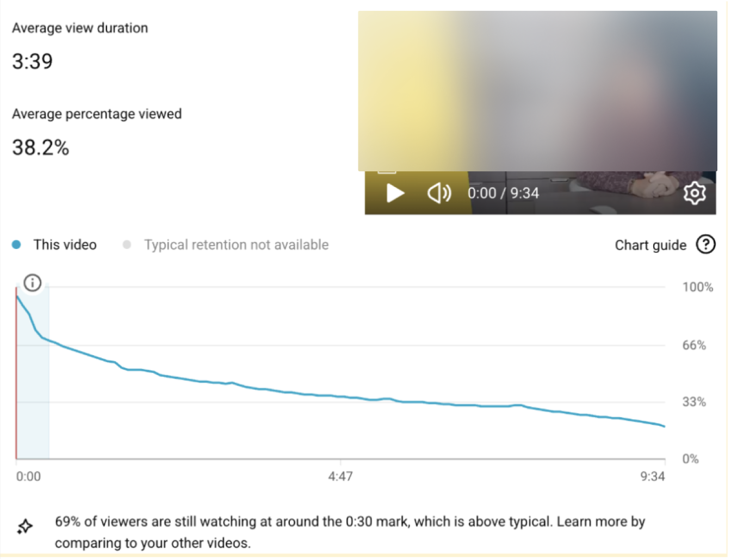756x559 pixels.
Task: Click the 0:00 / 9:34 time display
Action: pos(503,193)
